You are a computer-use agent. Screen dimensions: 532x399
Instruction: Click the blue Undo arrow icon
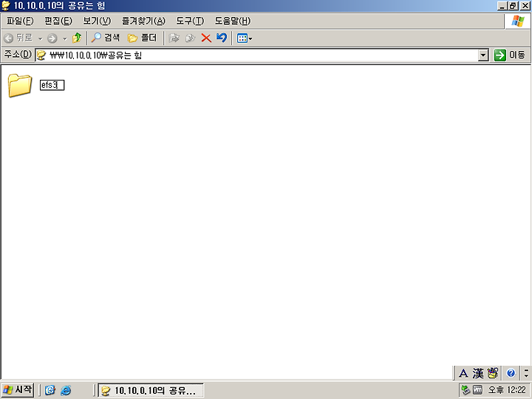(x=222, y=38)
